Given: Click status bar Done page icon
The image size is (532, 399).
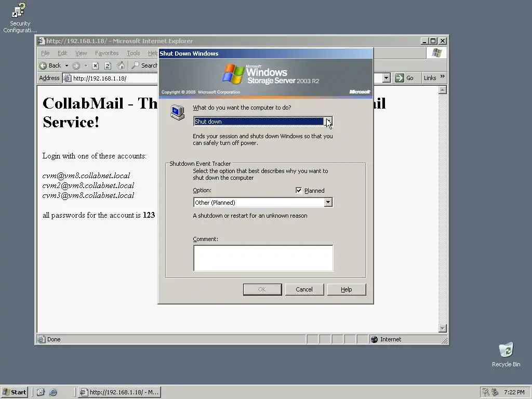Looking at the screenshot, I should tap(42, 339).
